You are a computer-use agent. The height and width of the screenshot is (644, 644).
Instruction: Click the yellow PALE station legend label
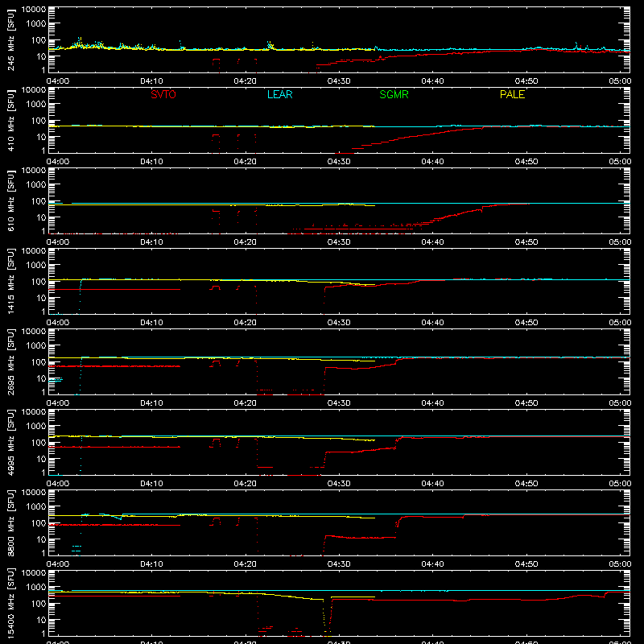coord(512,94)
